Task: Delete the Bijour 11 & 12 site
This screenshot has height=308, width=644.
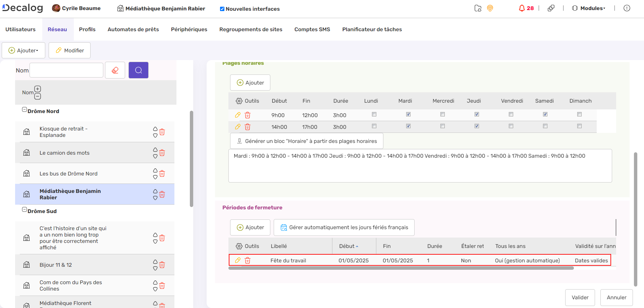Action: [162, 265]
